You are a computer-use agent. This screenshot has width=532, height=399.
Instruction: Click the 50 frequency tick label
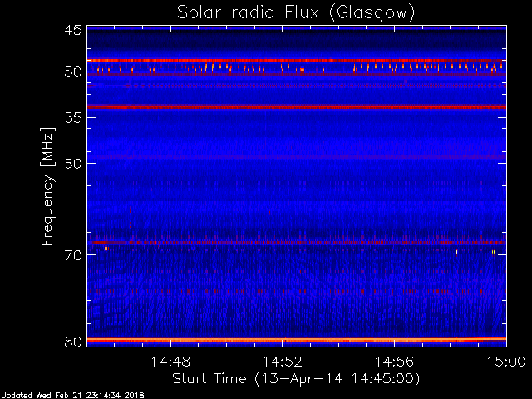click(x=73, y=72)
